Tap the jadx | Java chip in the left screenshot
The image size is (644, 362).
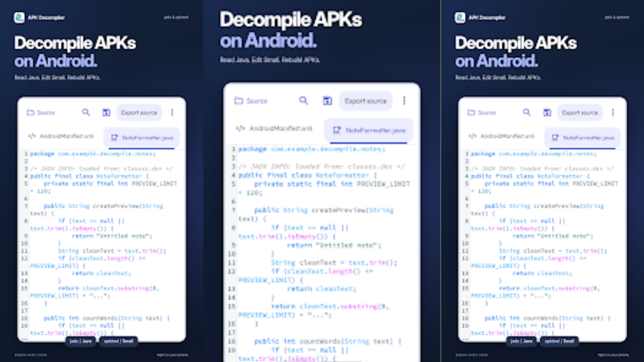point(80,341)
